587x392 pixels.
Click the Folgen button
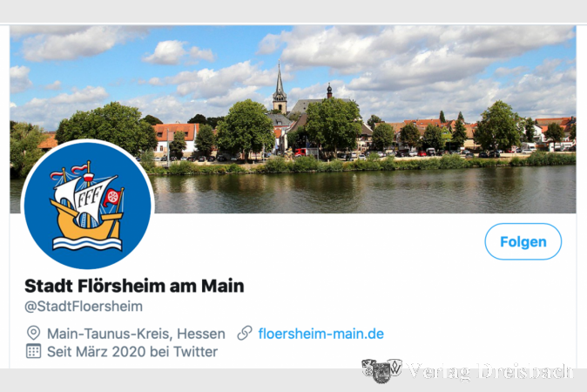click(x=523, y=241)
